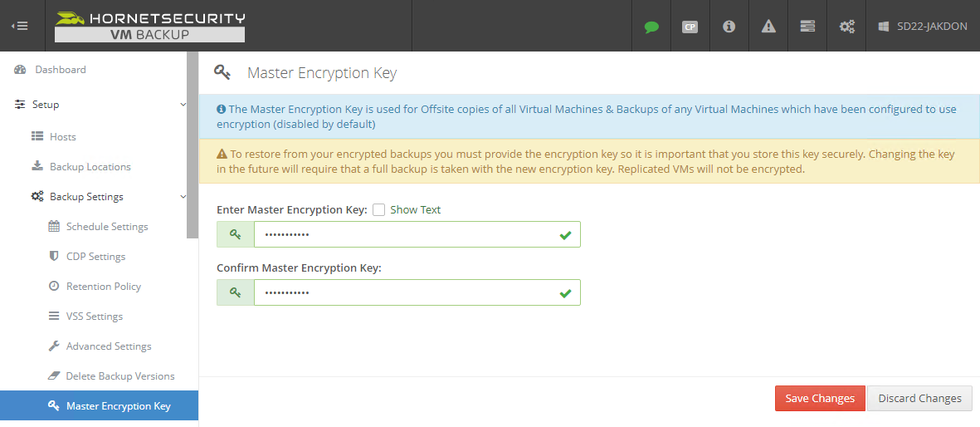Enable the Show Text checkbox

coord(379,210)
